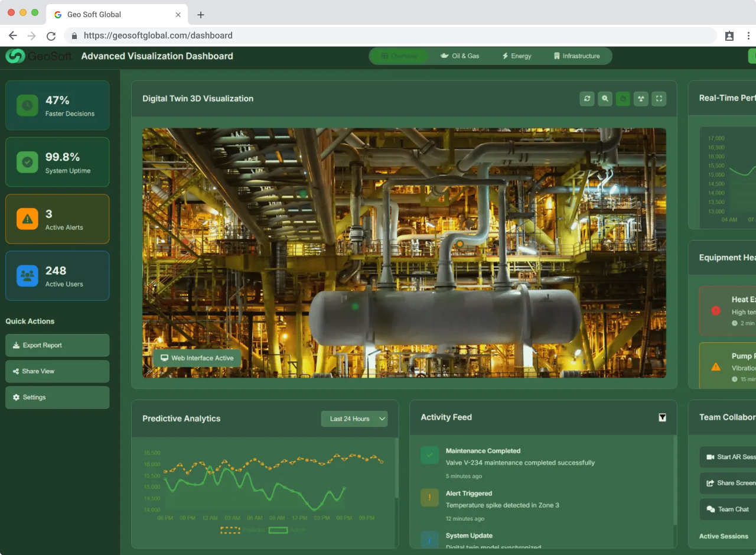
Task: Open the browser three-dot menu
Action: [x=748, y=35]
